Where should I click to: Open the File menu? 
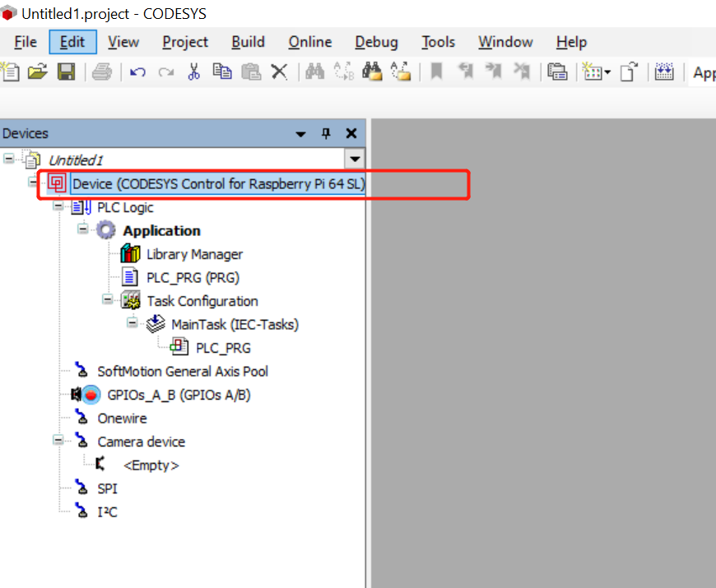coord(26,42)
